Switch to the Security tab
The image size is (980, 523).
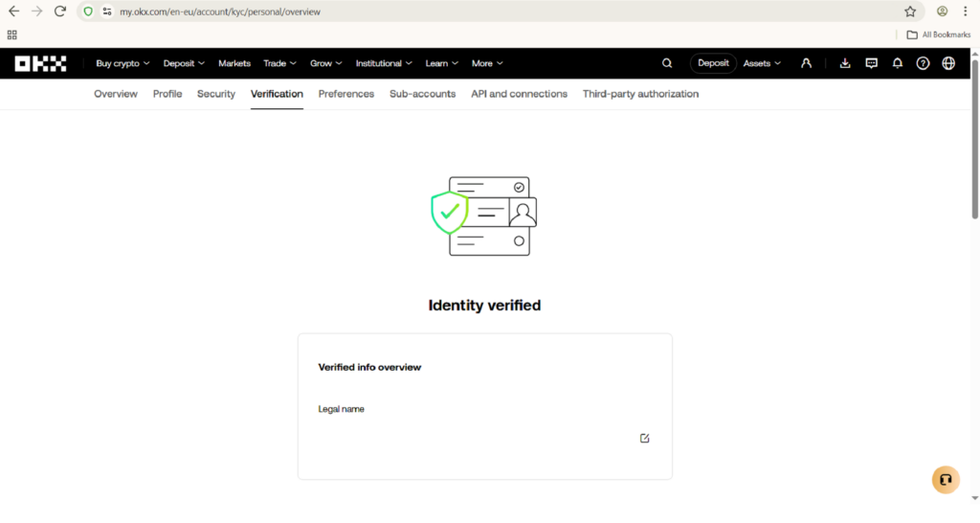[x=216, y=94]
